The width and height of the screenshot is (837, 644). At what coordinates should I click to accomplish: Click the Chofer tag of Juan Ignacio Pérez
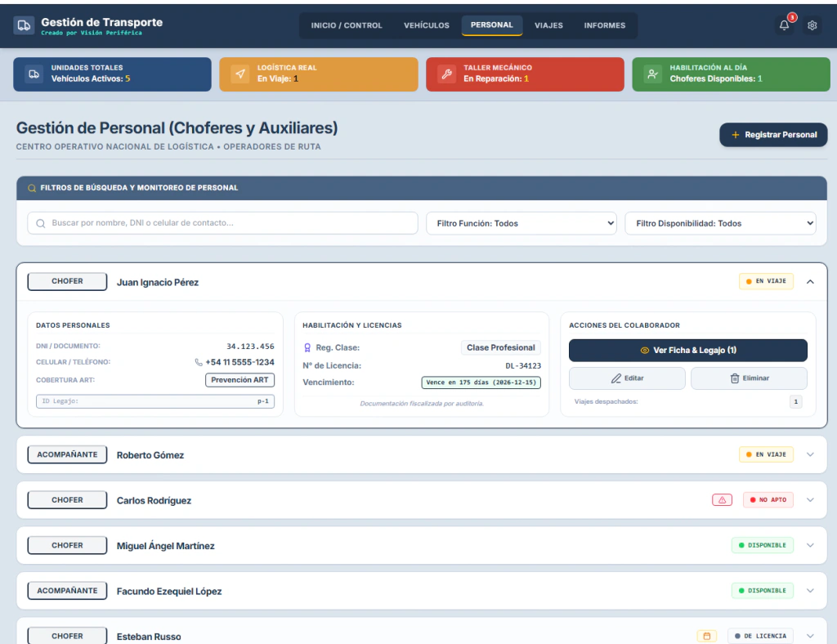pyautogui.click(x=67, y=281)
